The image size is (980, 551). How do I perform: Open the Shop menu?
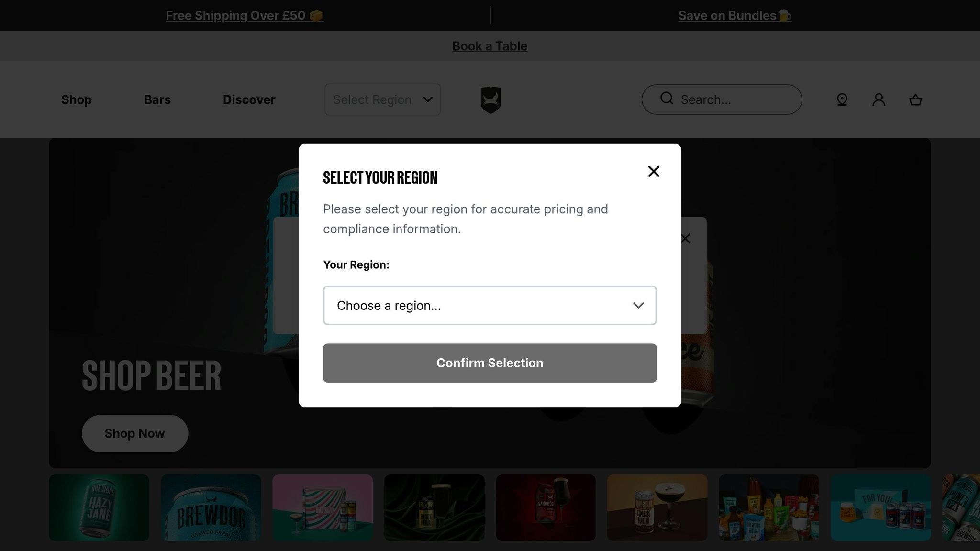click(77, 99)
